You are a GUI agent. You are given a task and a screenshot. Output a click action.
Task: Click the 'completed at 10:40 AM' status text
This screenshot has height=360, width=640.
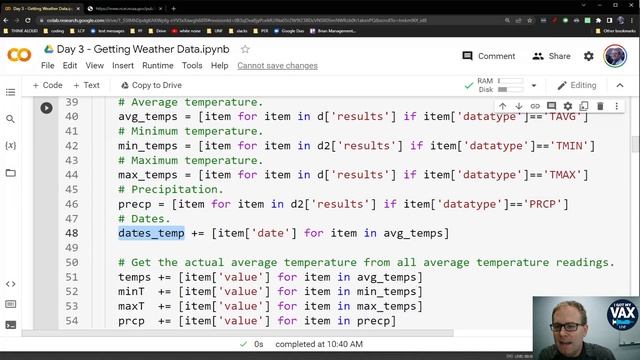[x=319, y=344]
